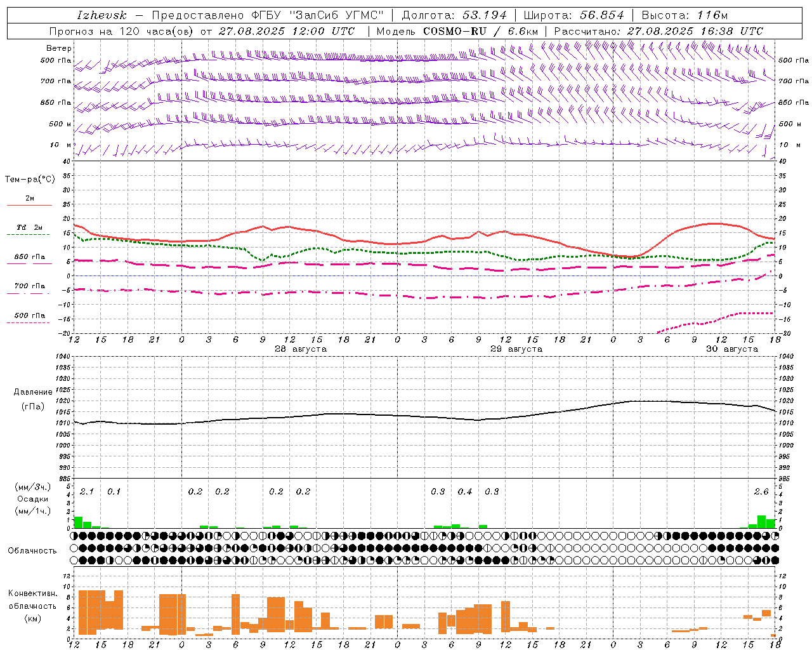Select the 2м temperature legend entry
Viewport: 812px width, 650px height.
pos(30,198)
